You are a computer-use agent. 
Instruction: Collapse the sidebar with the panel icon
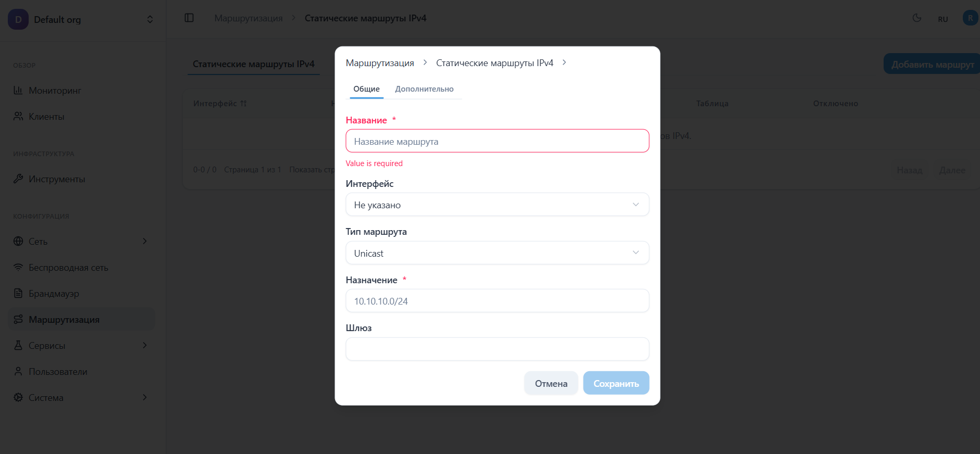[189, 17]
